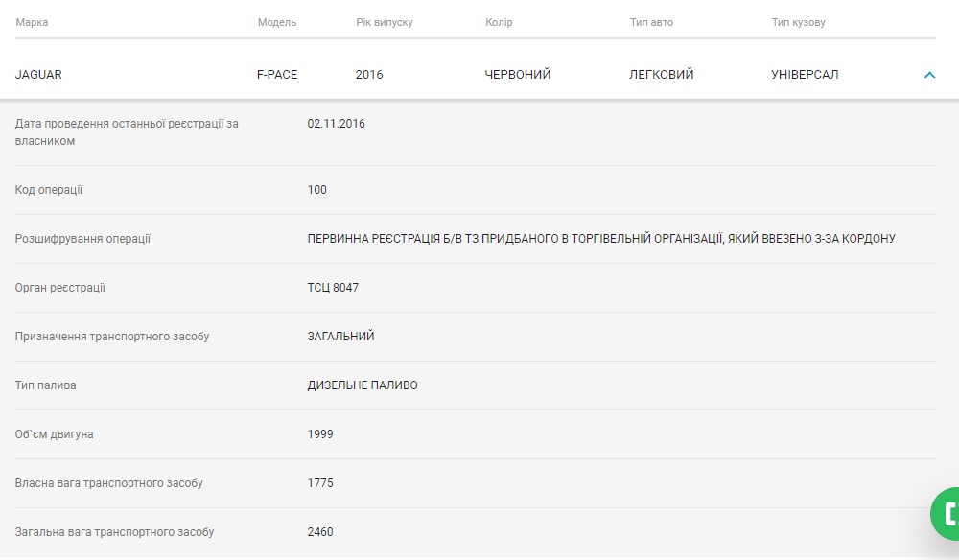This screenshot has height=560, width=959.
Task: Collapse the JAGUAR row with the chevron
Action: [x=928, y=75]
